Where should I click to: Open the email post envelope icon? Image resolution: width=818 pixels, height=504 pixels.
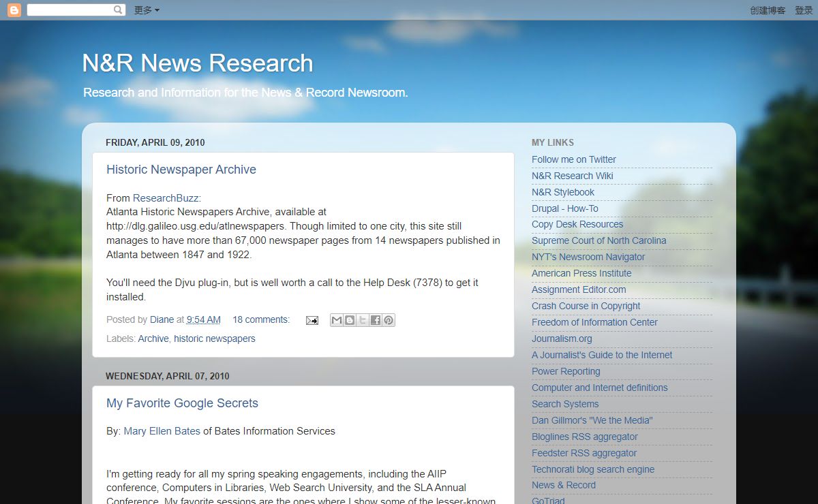click(312, 320)
